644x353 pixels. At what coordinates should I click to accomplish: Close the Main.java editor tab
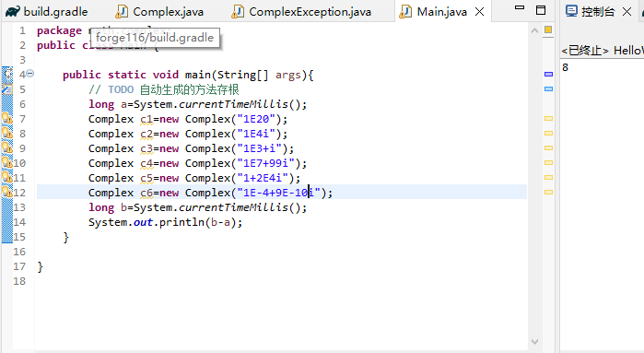(x=479, y=12)
